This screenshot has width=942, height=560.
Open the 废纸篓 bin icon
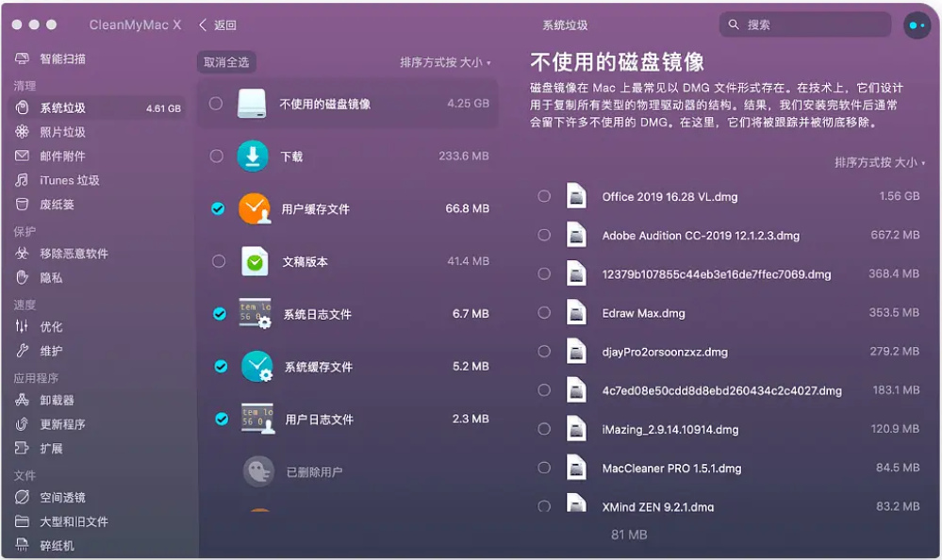click(22, 205)
